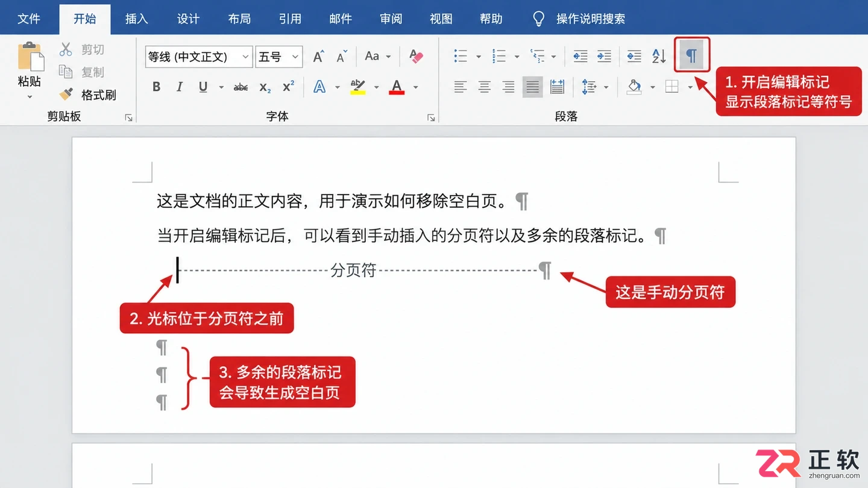868x488 pixels.
Task: Open the 剪贴板 pane launcher
Action: click(x=128, y=118)
